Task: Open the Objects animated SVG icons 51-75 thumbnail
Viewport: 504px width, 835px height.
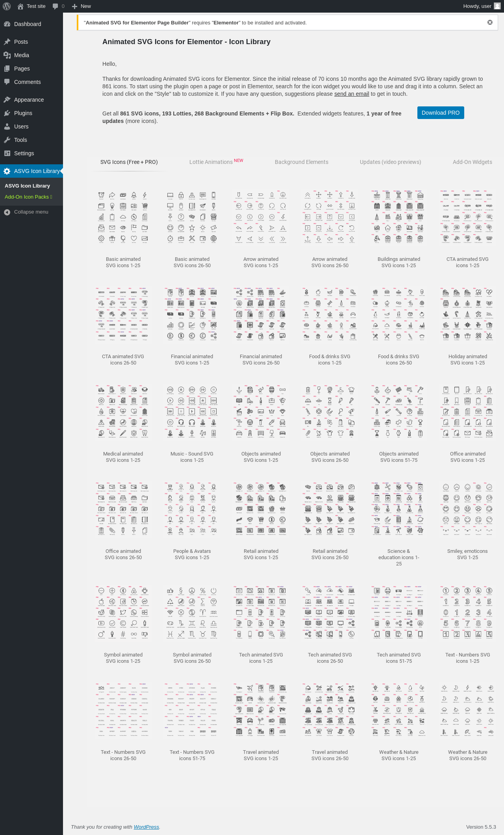Action: tap(399, 411)
